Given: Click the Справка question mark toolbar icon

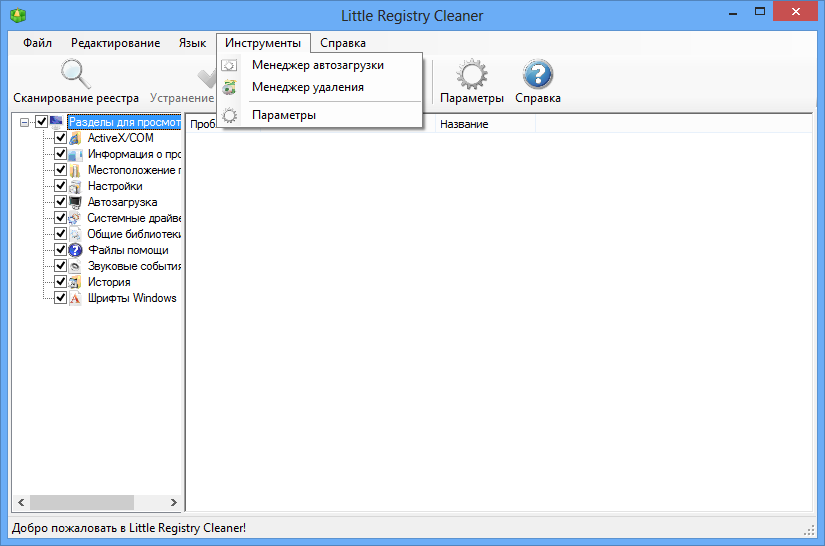Looking at the screenshot, I should pos(538,74).
